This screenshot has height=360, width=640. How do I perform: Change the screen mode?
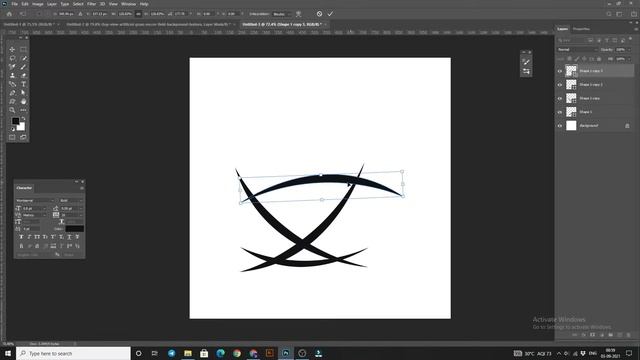pyautogui.click(x=23, y=138)
